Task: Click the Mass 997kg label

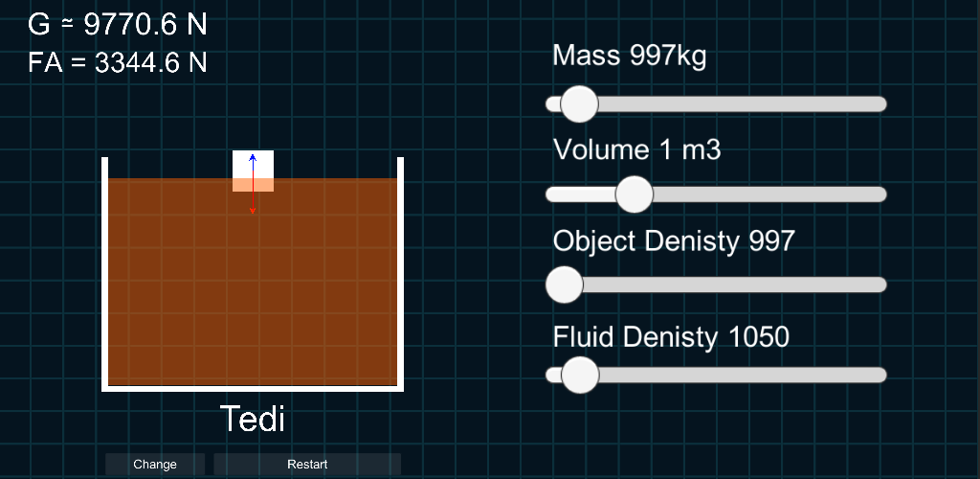Action: (x=629, y=57)
